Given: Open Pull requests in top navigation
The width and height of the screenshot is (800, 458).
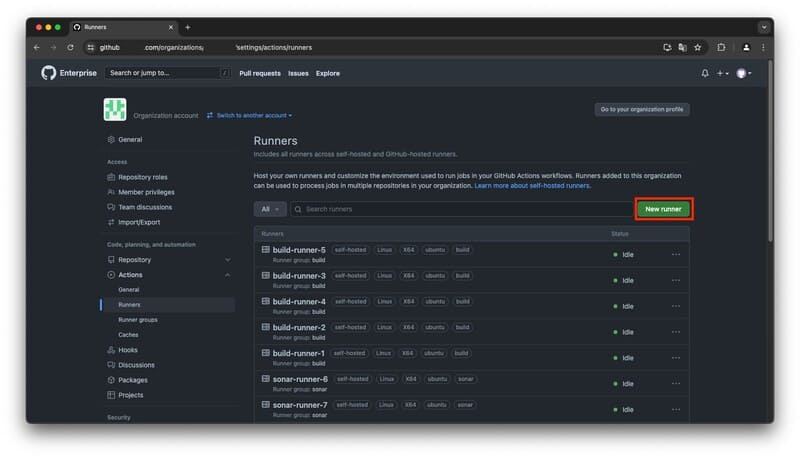Looking at the screenshot, I should pyautogui.click(x=260, y=73).
